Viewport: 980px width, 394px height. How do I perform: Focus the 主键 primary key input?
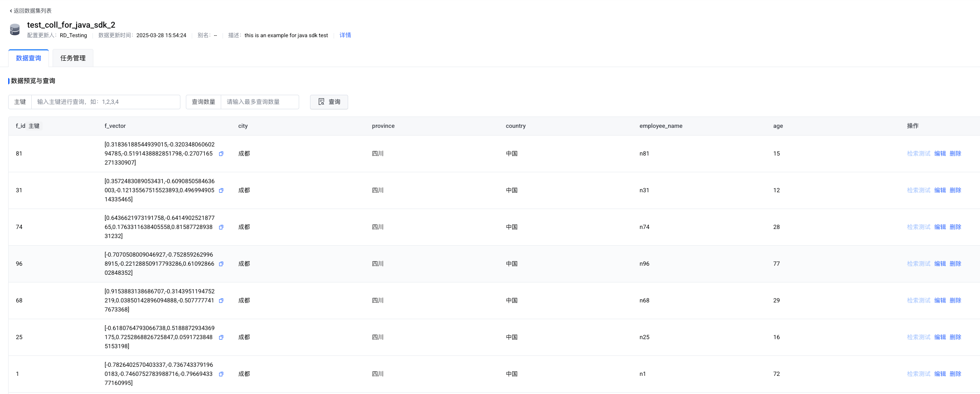click(106, 102)
